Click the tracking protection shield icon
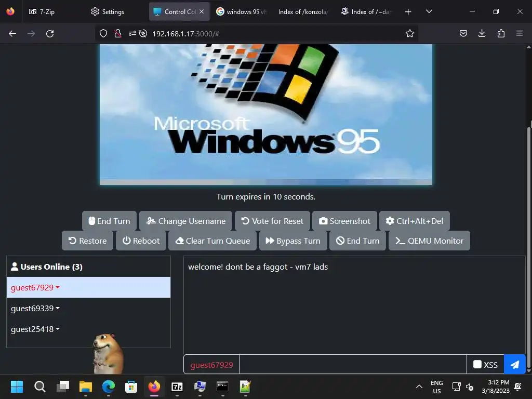The width and height of the screenshot is (532, 399). point(103,34)
